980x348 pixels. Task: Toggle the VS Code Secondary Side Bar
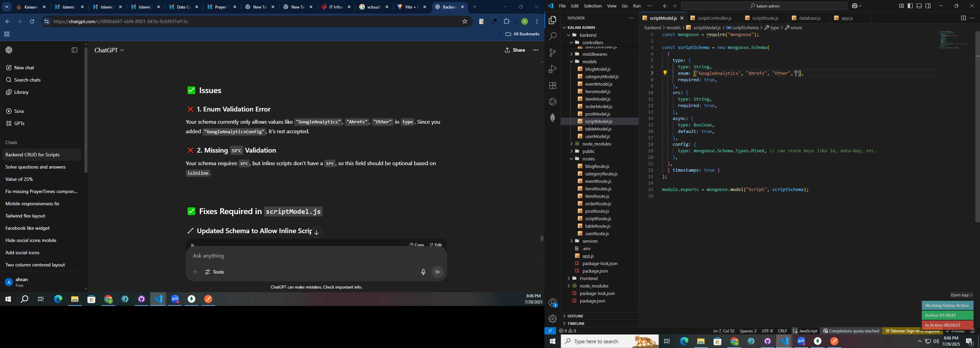point(928,6)
